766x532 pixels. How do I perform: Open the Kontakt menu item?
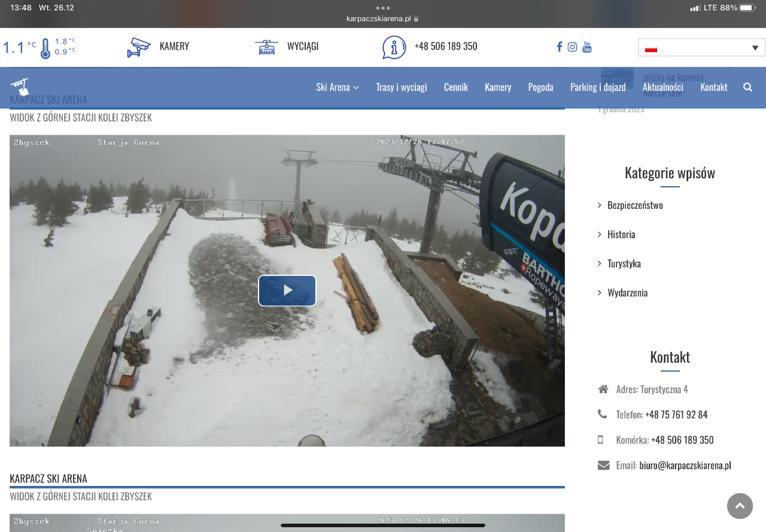tap(714, 87)
